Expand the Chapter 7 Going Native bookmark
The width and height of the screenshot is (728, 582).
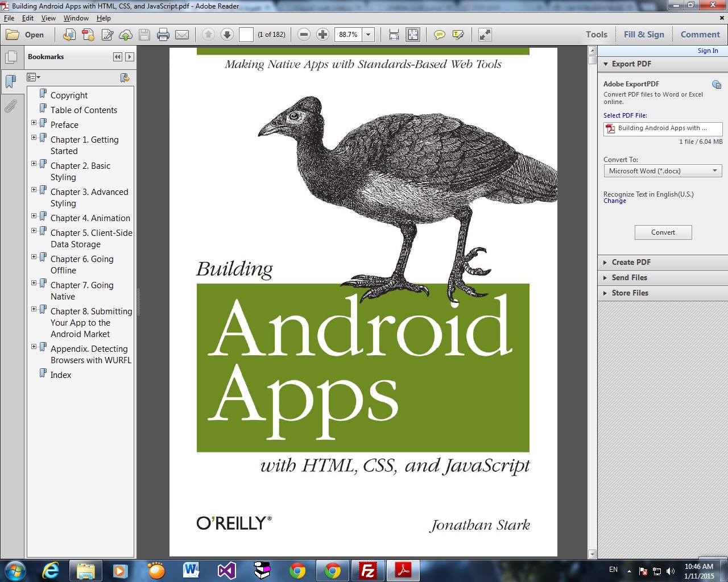pos(34,283)
